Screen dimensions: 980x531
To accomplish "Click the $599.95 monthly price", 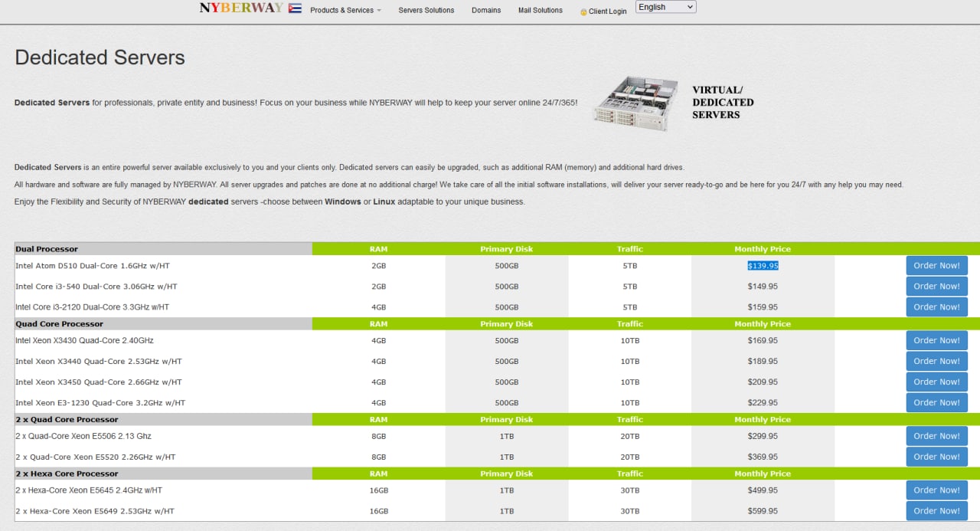I will (x=763, y=512).
